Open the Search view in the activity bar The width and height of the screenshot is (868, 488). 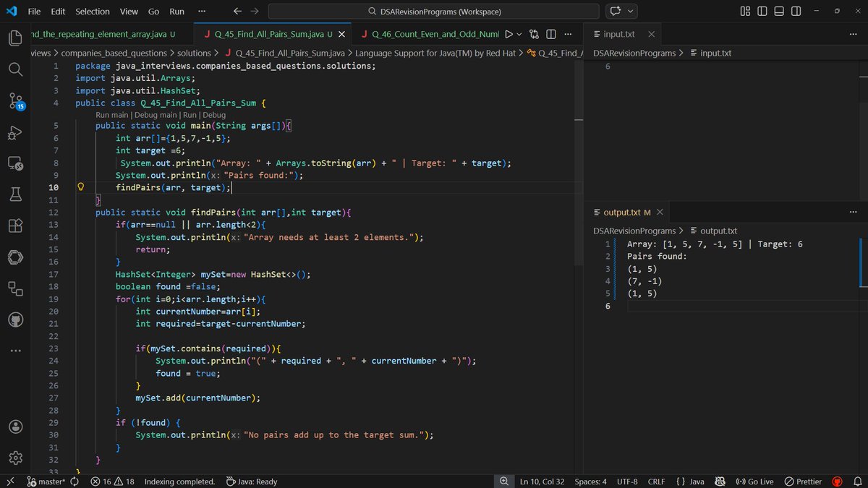16,69
